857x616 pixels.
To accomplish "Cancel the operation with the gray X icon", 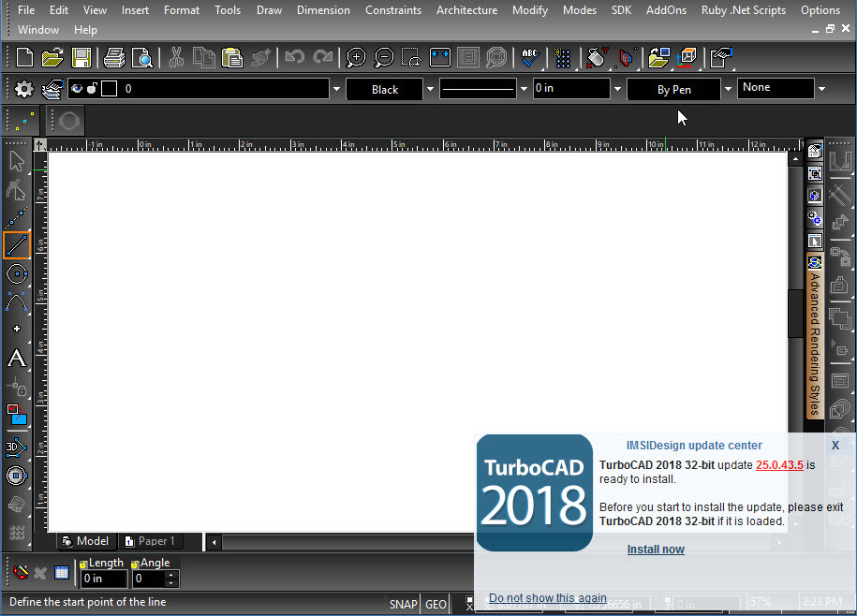I will click(x=40, y=573).
